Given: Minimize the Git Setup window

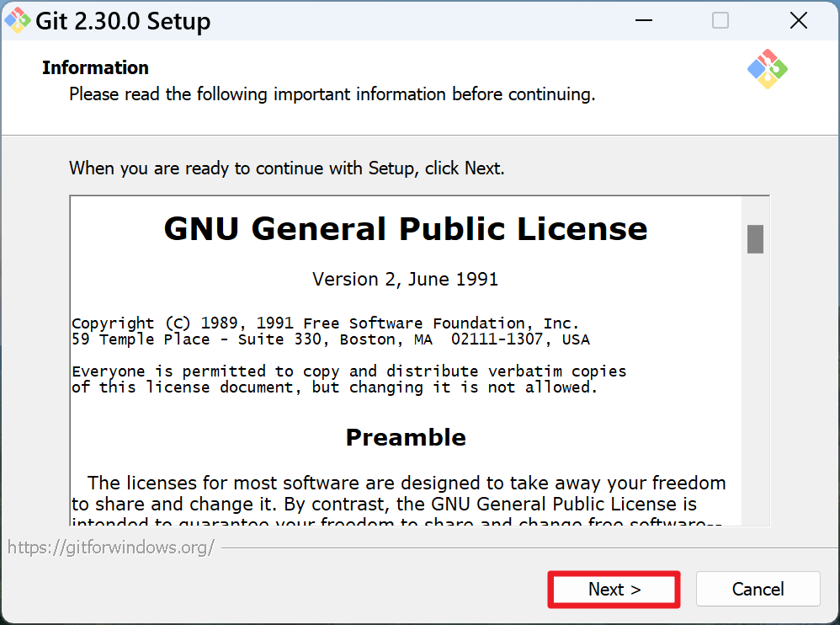Looking at the screenshot, I should point(643,21).
